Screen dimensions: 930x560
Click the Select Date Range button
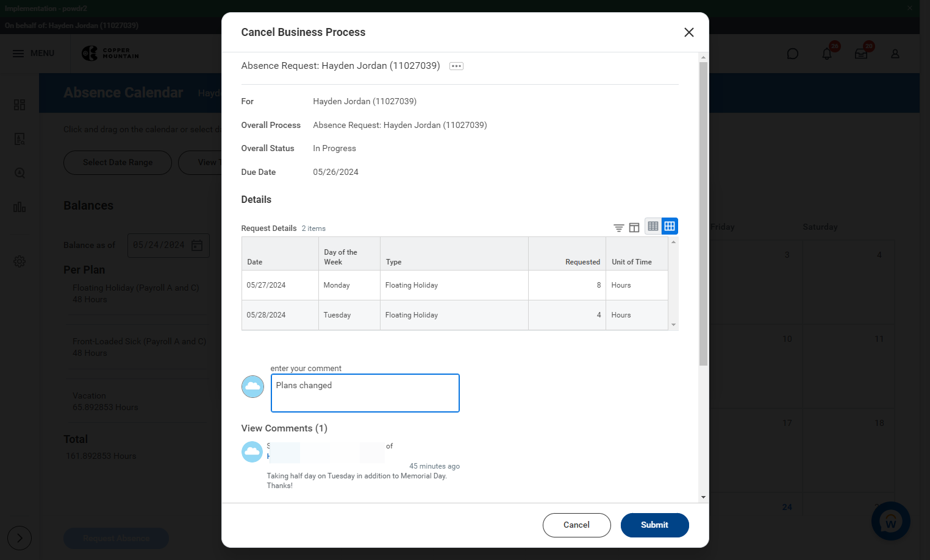[x=118, y=163]
